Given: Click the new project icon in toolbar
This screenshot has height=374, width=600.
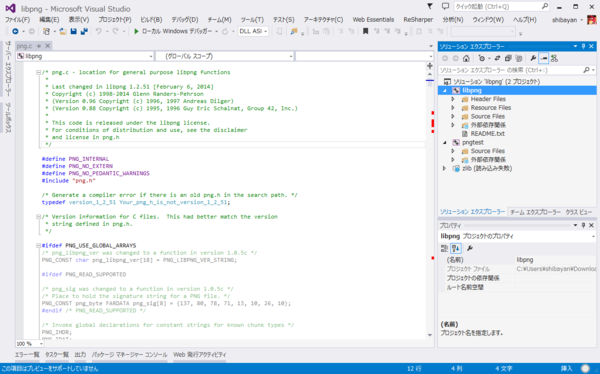Looking at the screenshot, I should pos(46,31).
